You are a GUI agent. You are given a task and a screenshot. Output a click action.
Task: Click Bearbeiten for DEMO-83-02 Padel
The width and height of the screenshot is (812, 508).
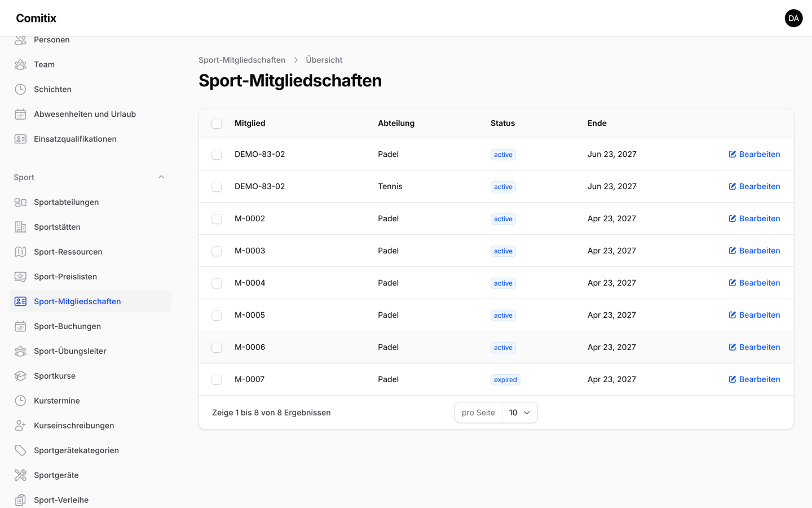click(754, 154)
